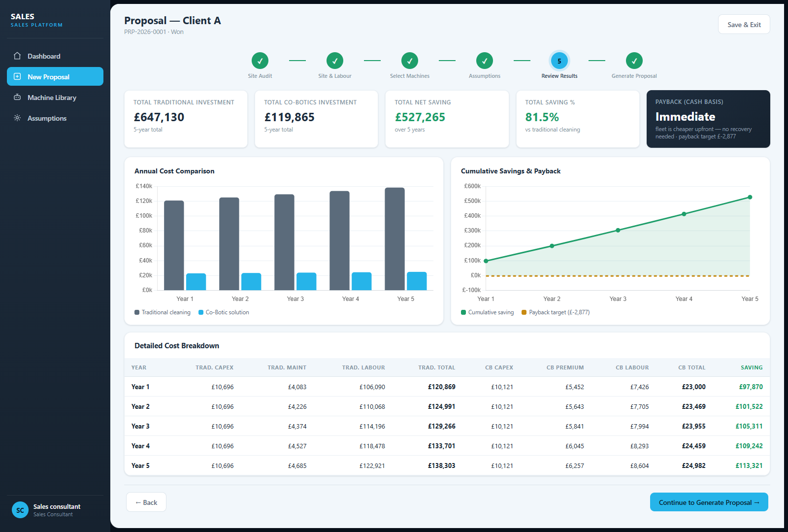788x532 pixels.
Task: Click the Year 1 cumulative savings point
Action: click(486, 261)
